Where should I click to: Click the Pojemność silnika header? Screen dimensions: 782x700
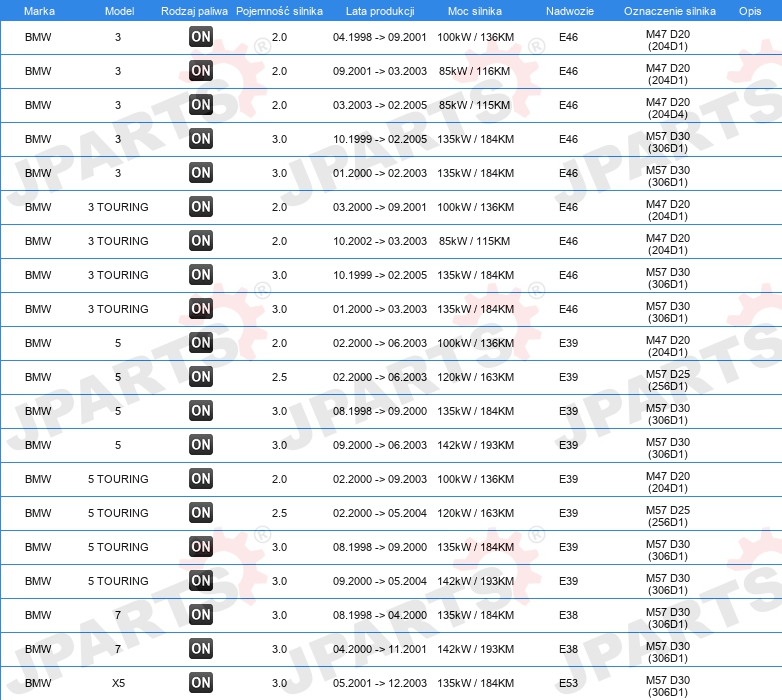(x=279, y=11)
